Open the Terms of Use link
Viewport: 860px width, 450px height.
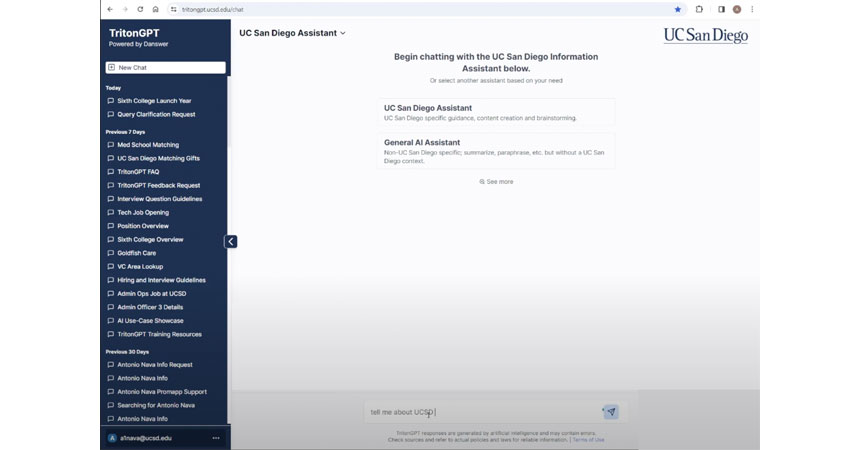click(589, 440)
